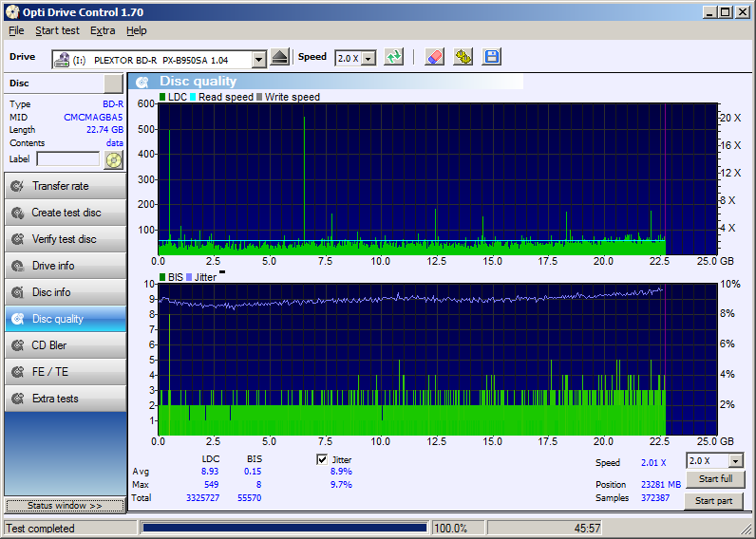Minimize the Opti Drive Control window
The image size is (756, 539).
click(x=709, y=12)
